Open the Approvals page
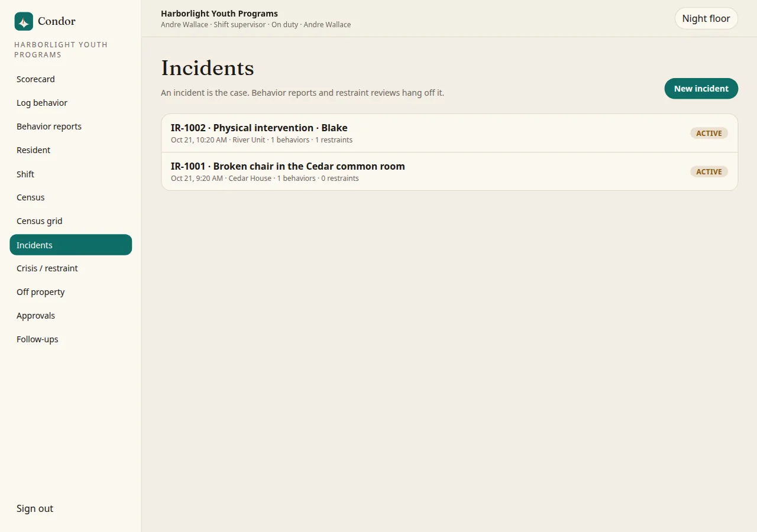This screenshot has height=532, width=757. (70, 316)
